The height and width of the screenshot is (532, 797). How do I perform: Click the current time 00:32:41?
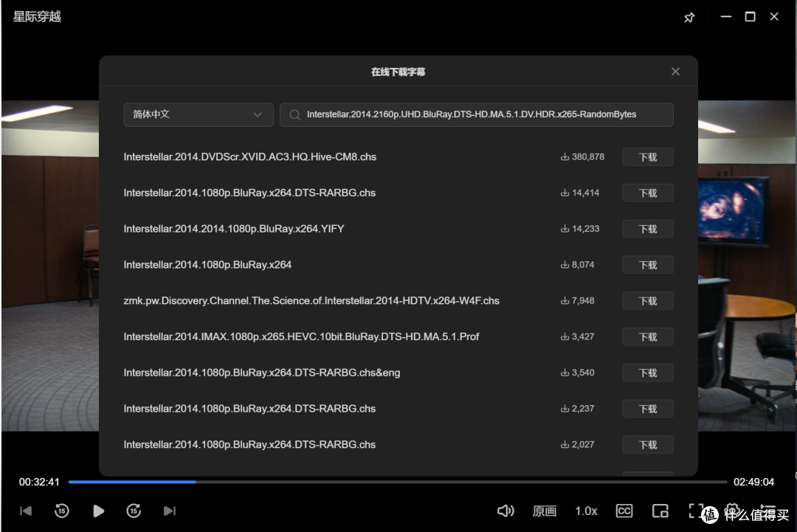coord(39,482)
